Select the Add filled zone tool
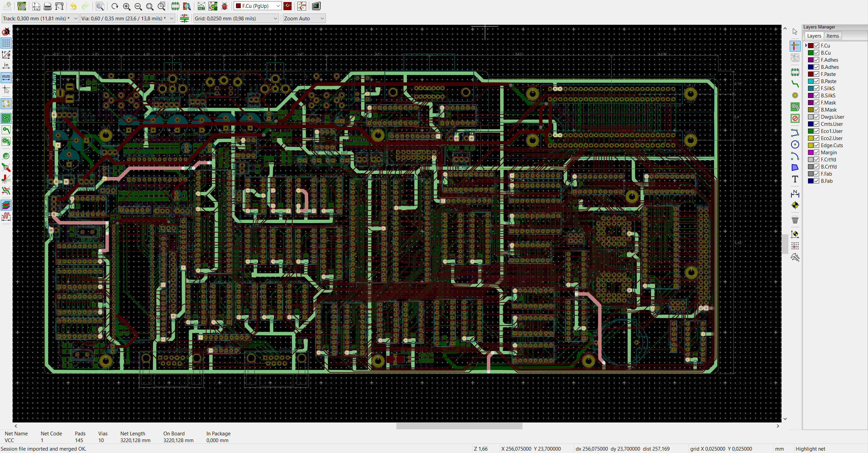Viewport: 868px width, 453px height. 795,107
